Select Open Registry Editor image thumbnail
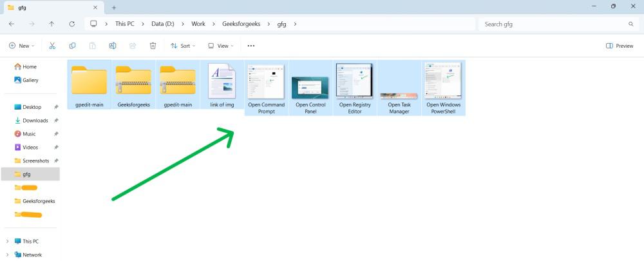 coord(354,81)
